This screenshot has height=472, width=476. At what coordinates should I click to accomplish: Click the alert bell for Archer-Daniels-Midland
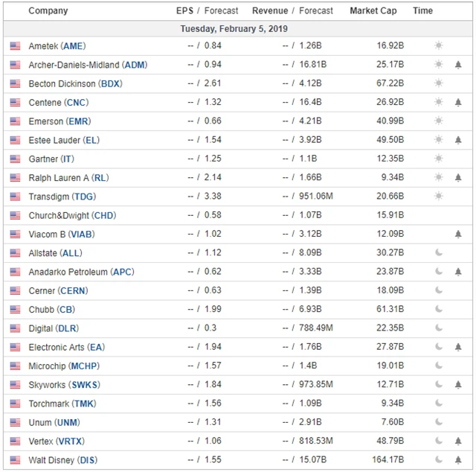coord(458,65)
